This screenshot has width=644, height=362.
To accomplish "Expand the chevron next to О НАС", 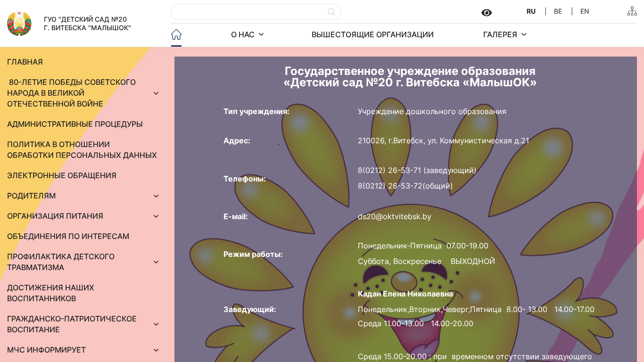I will point(261,34).
